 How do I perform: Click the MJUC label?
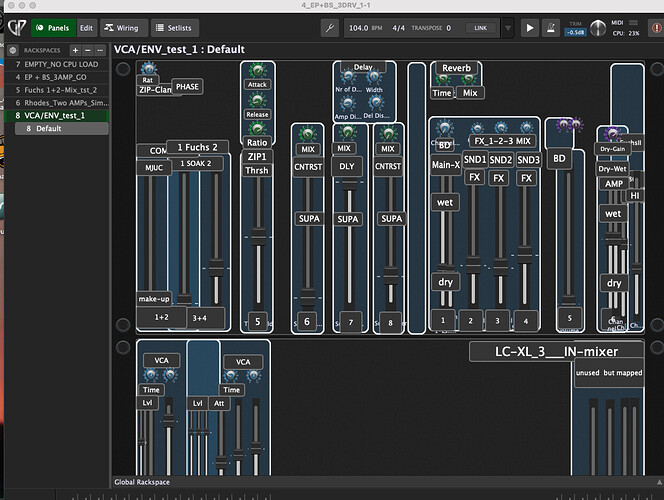pyautogui.click(x=154, y=168)
